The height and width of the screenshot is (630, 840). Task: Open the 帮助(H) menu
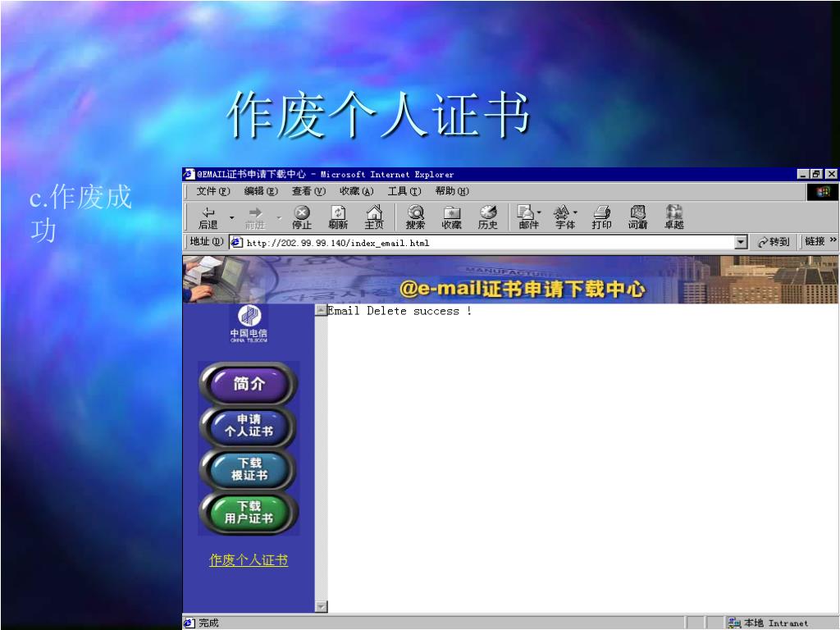(x=452, y=191)
